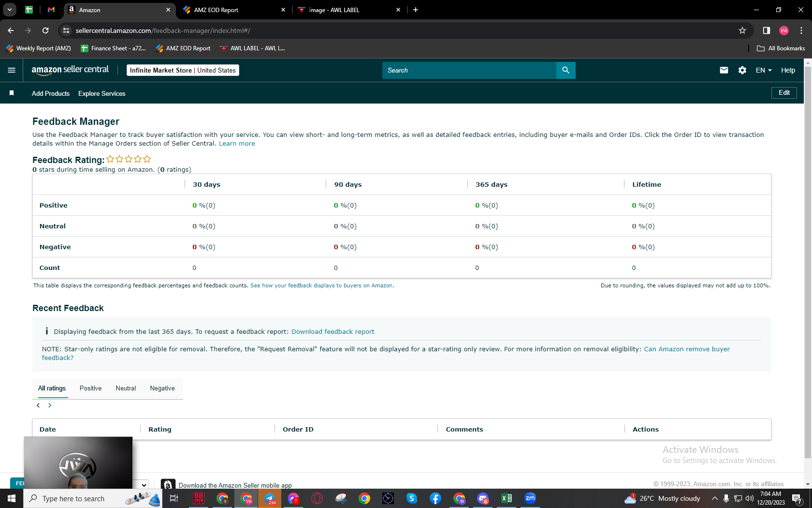The width and height of the screenshot is (812, 508).
Task: Open Opera browser from the taskbar
Action: [x=317, y=498]
